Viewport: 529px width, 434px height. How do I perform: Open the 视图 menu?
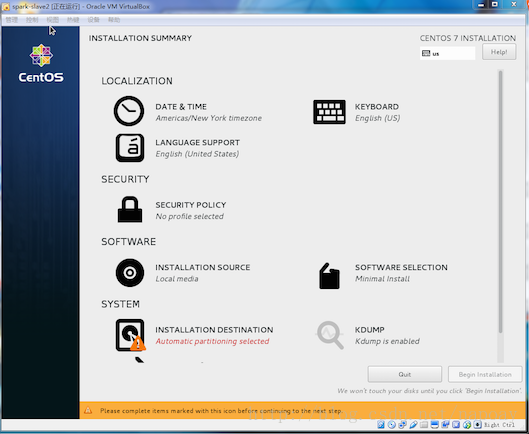click(53, 20)
